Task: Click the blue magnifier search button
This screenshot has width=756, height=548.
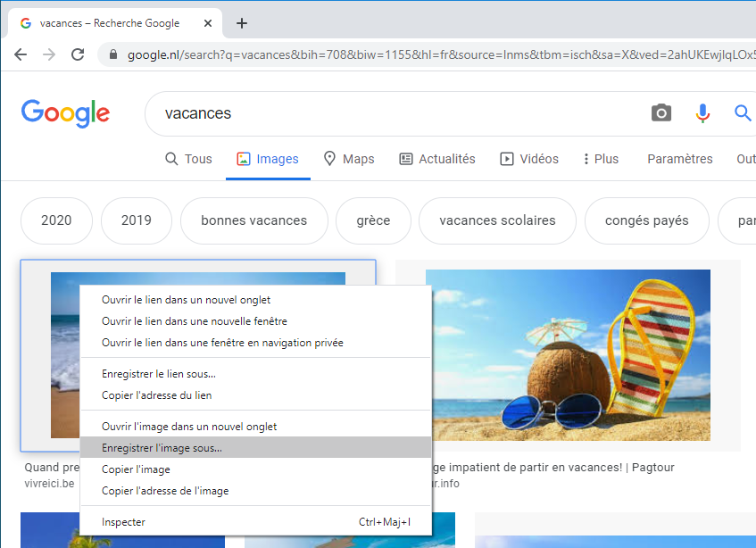Action: (743, 113)
